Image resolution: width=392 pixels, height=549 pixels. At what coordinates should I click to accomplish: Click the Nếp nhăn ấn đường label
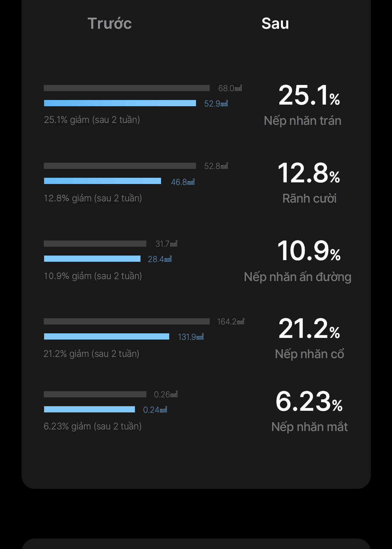[x=298, y=277]
